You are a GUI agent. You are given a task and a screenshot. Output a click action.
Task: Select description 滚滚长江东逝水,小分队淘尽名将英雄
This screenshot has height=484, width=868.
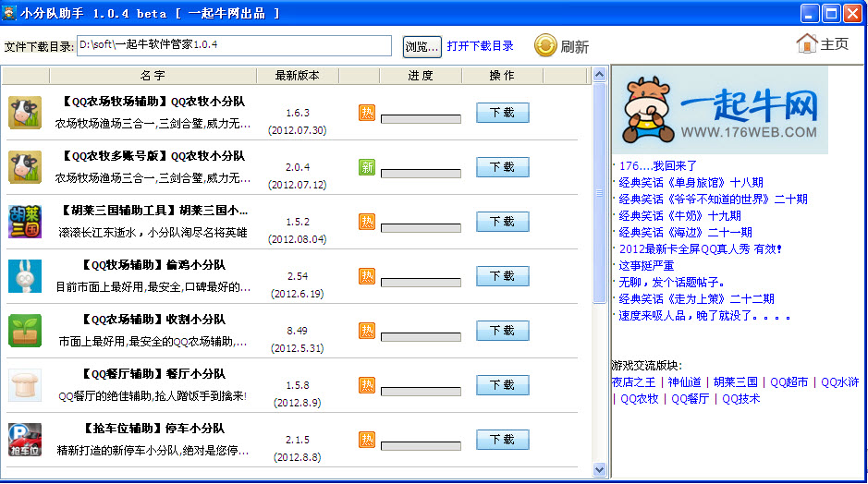[x=153, y=233]
